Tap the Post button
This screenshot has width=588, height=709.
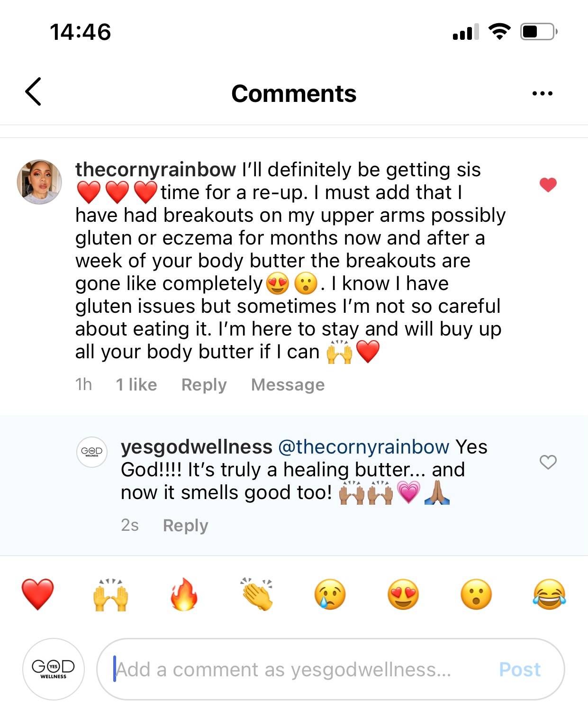pos(519,669)
